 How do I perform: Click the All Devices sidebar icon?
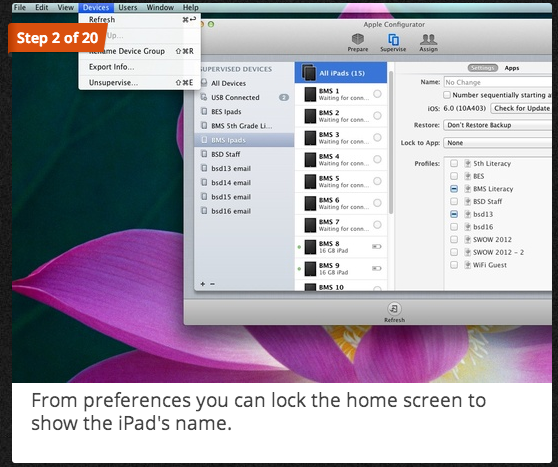tap(204, 83)
